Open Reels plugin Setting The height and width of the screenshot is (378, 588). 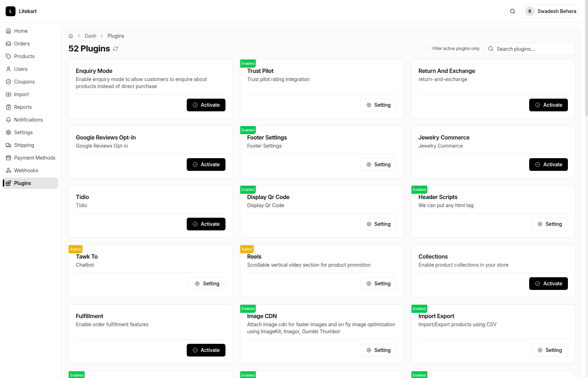point(378,284)
